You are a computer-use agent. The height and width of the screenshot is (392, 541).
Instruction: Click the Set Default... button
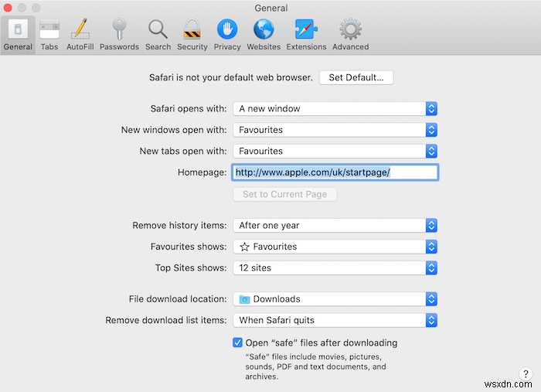pyautogui.click(x=356, y=77)
